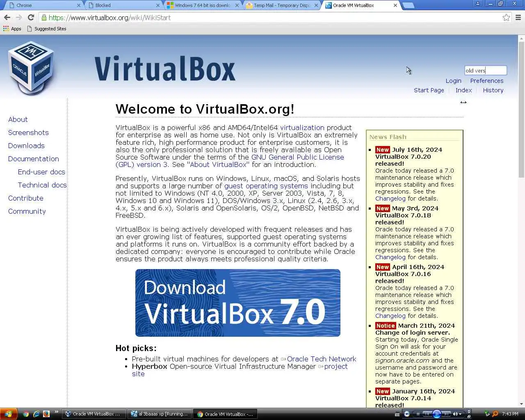
Task: Click the new tab button in Chrome
Action: 408,5
